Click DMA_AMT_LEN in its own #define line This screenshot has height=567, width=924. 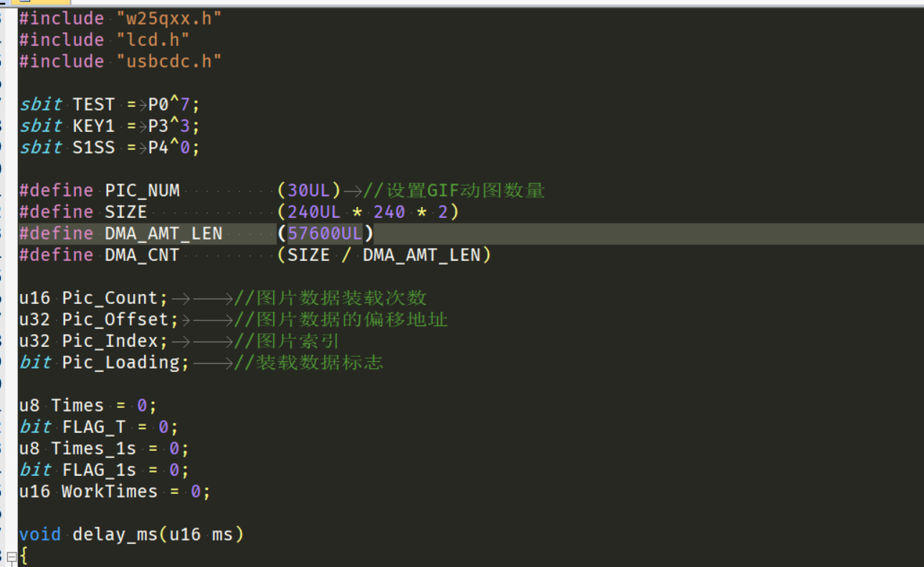163,234
